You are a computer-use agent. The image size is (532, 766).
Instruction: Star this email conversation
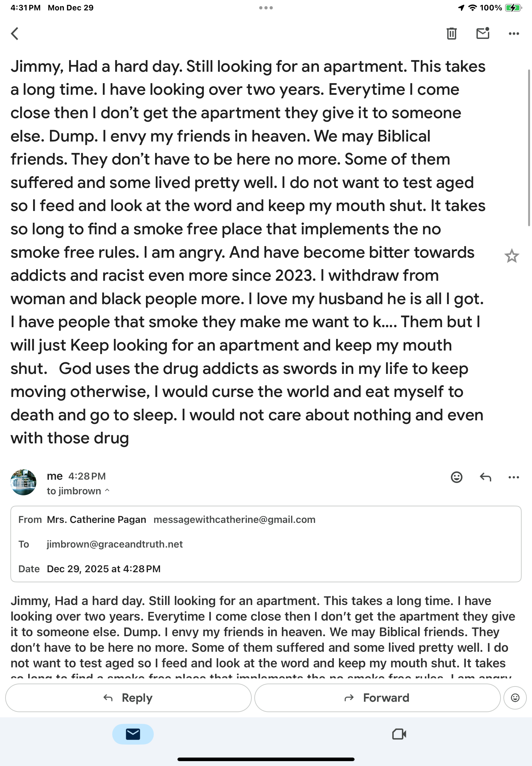click(x=511, y=256)
